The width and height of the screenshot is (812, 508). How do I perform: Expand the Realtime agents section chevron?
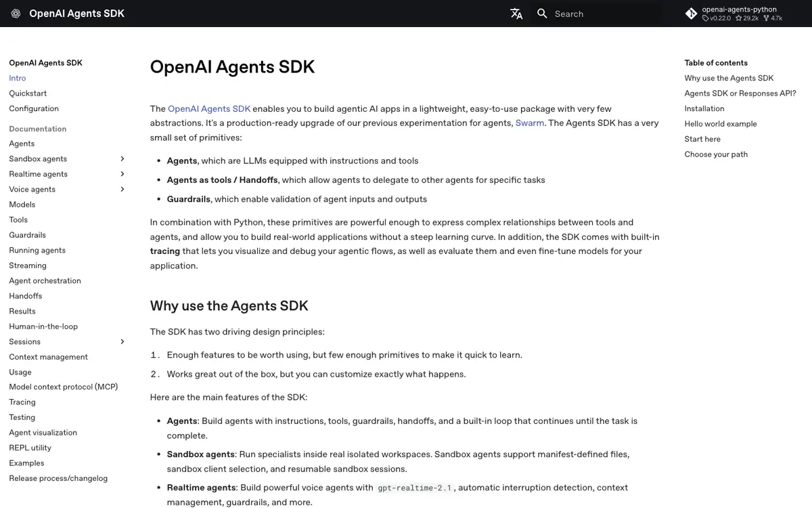click(x=122, y=174)
